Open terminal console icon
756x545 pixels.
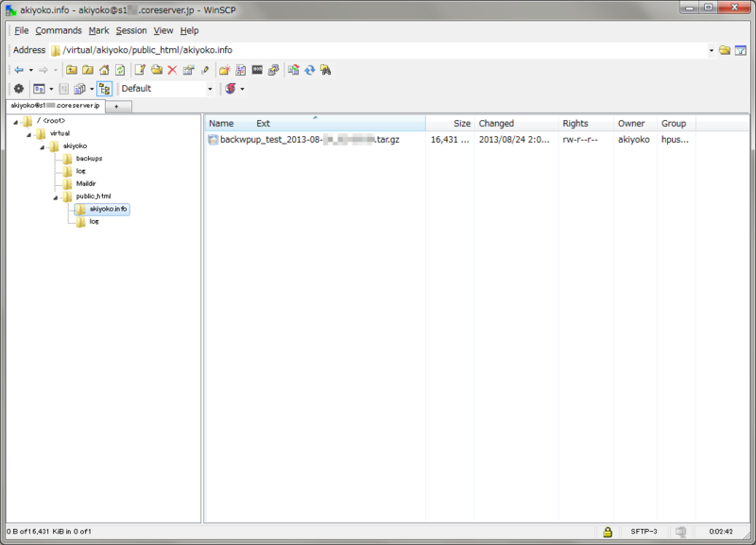coord(257,70)
